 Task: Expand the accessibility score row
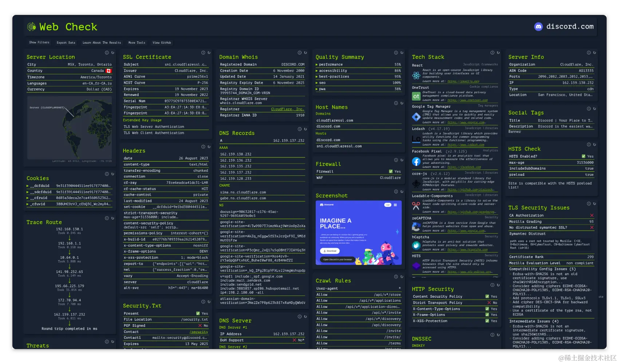[x=358, y=71]
